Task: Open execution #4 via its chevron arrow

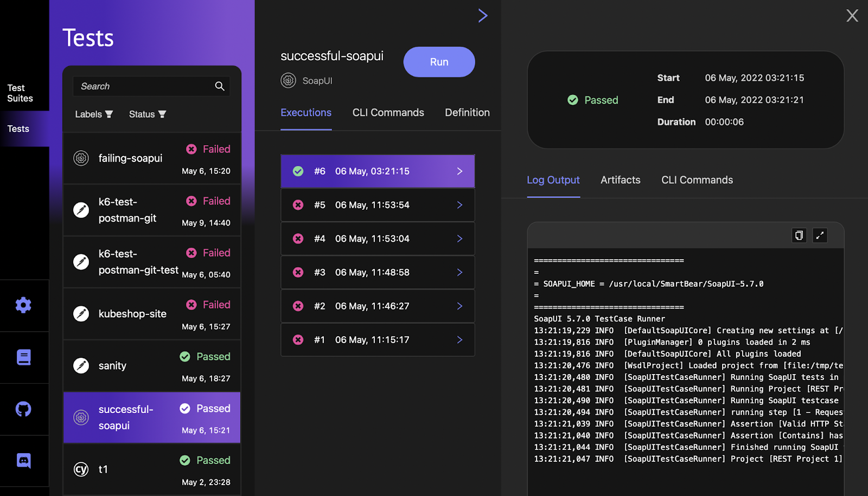Action: tap(459, 239)
